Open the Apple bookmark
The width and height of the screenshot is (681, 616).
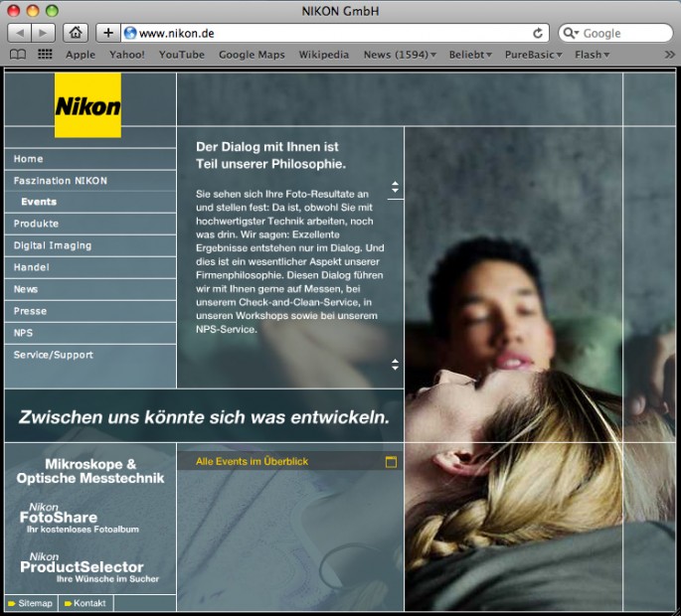coord(81,55)
